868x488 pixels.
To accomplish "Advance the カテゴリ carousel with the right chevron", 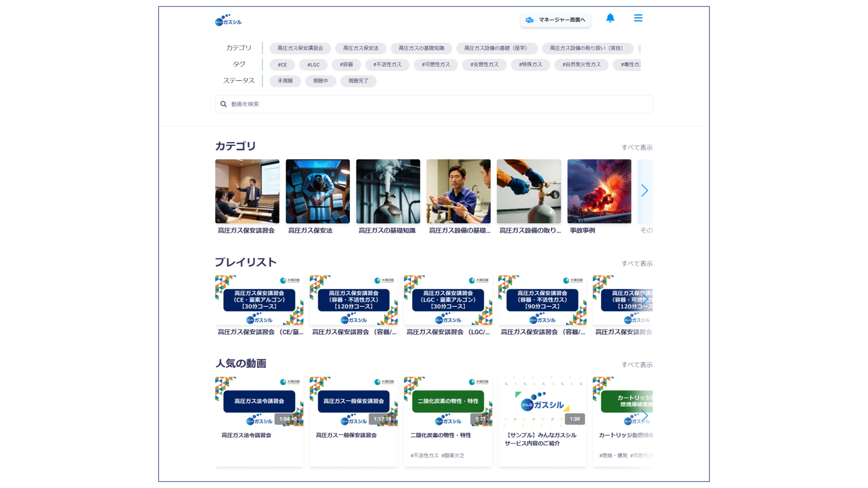I will click(644, 191).
